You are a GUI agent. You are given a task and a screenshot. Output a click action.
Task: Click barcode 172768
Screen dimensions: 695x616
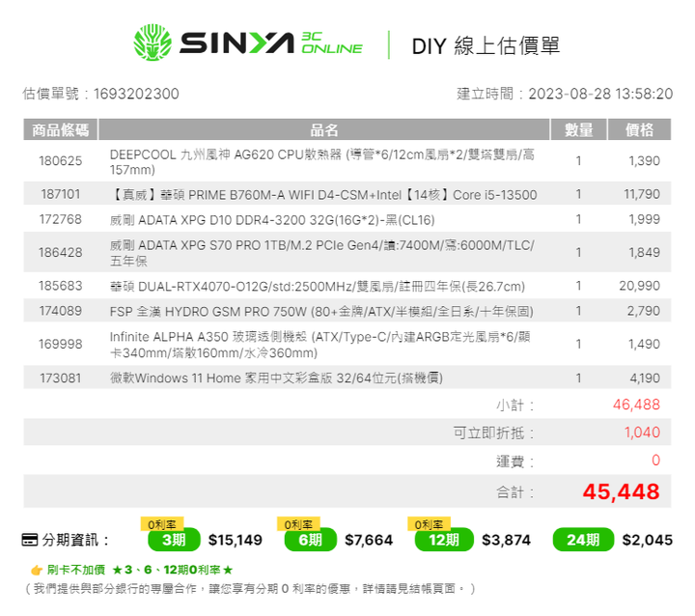(61, 219)
